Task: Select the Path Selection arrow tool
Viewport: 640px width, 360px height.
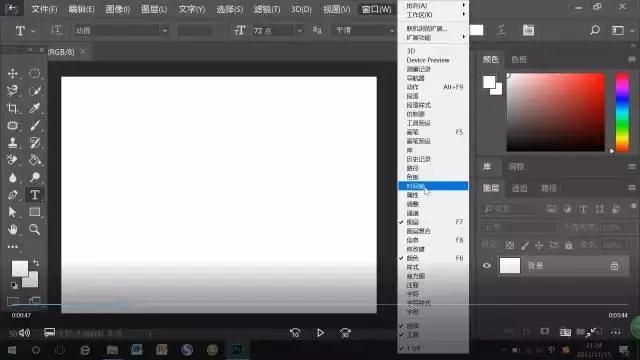Action: point(13,212)
